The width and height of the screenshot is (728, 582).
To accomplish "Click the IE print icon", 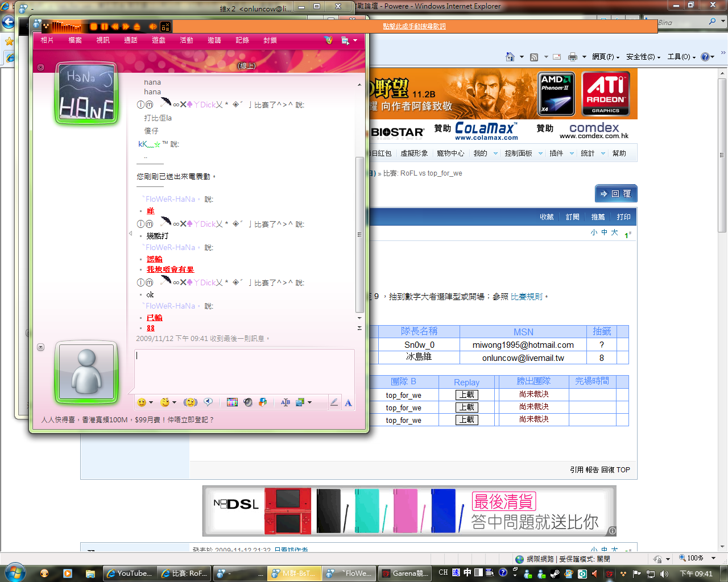I will click(572, 57).
